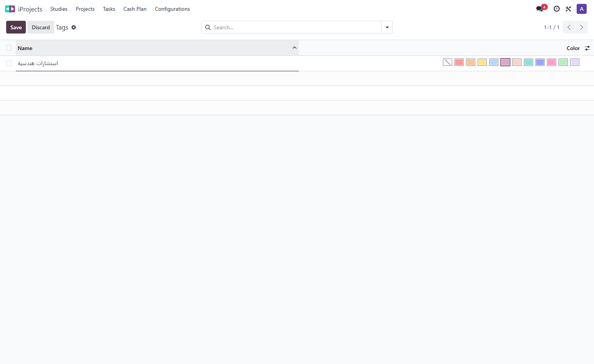This screenshot has height=364, width=594.
Task: Open the Tasks menu
Action: (x=109, y=9)
